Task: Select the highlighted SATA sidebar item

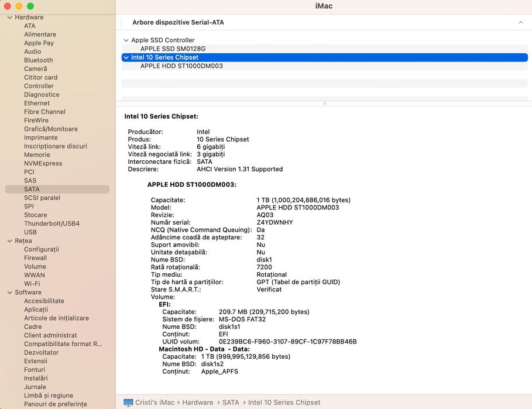Action: click(57, 189)
